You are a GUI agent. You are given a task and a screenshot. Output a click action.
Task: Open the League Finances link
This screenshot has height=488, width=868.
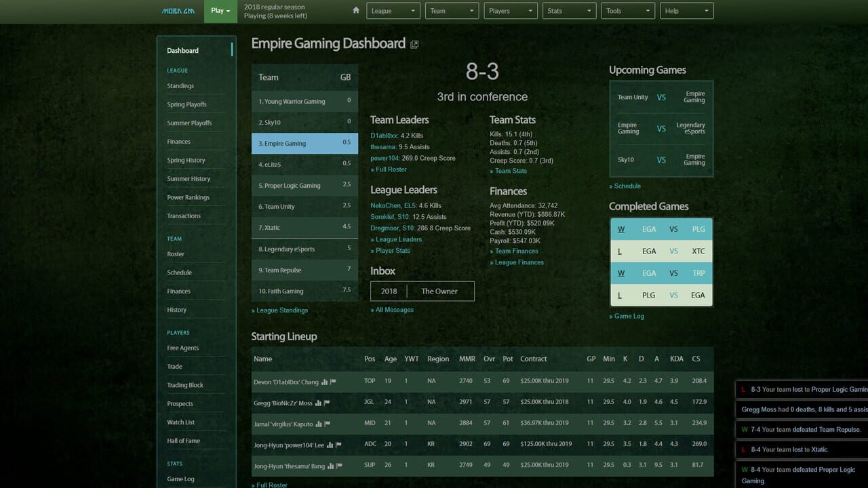coord(519,262)
